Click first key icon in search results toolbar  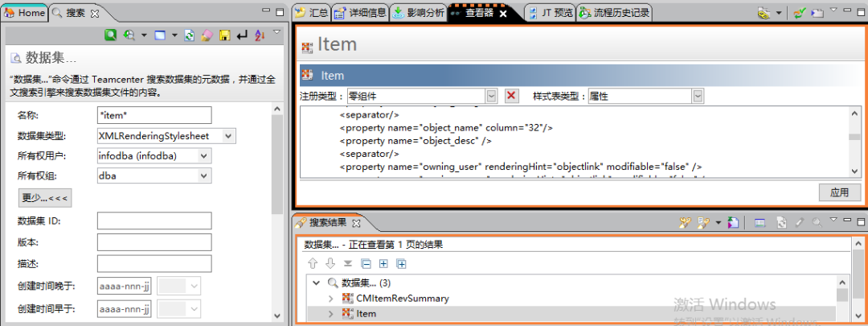(x=686, y=223)
